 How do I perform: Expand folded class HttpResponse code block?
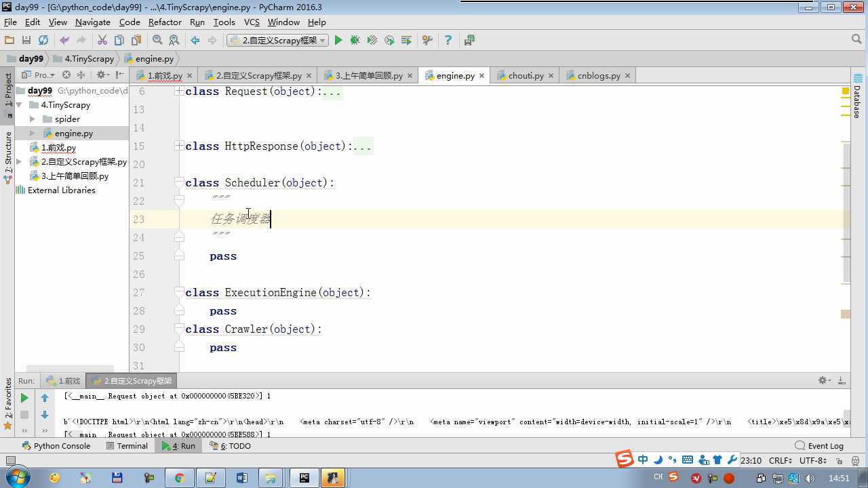(x=179, y=146)
